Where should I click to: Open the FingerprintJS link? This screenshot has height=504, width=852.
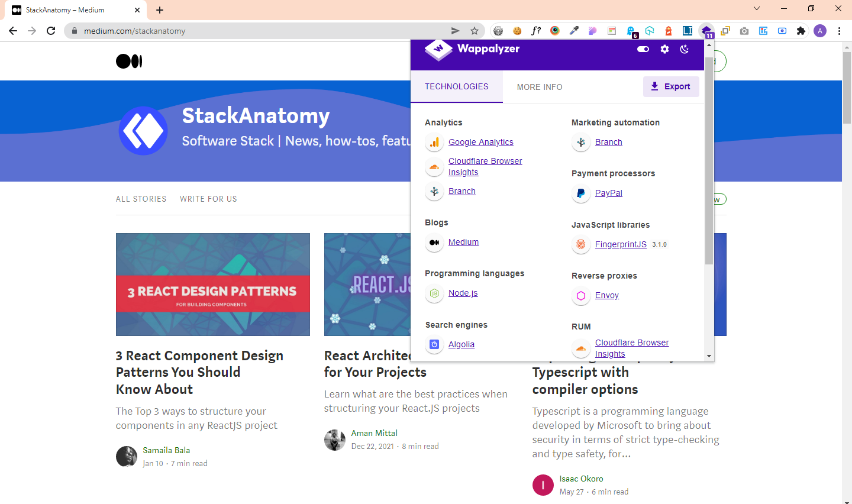click(x=621, y=244)
